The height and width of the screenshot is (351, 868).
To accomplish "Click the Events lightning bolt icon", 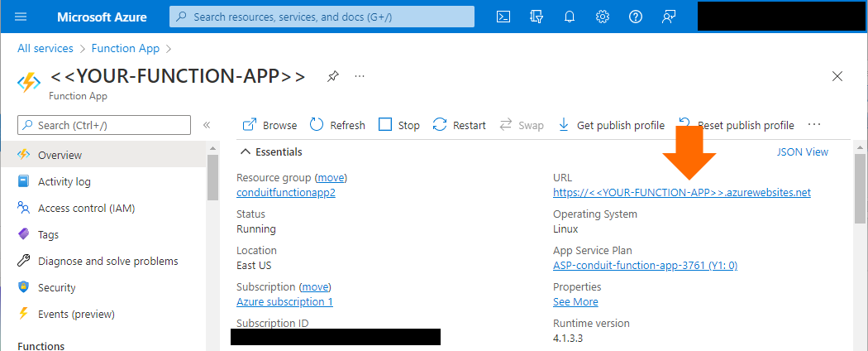I will pyautogui.click(x=23, y=314).
